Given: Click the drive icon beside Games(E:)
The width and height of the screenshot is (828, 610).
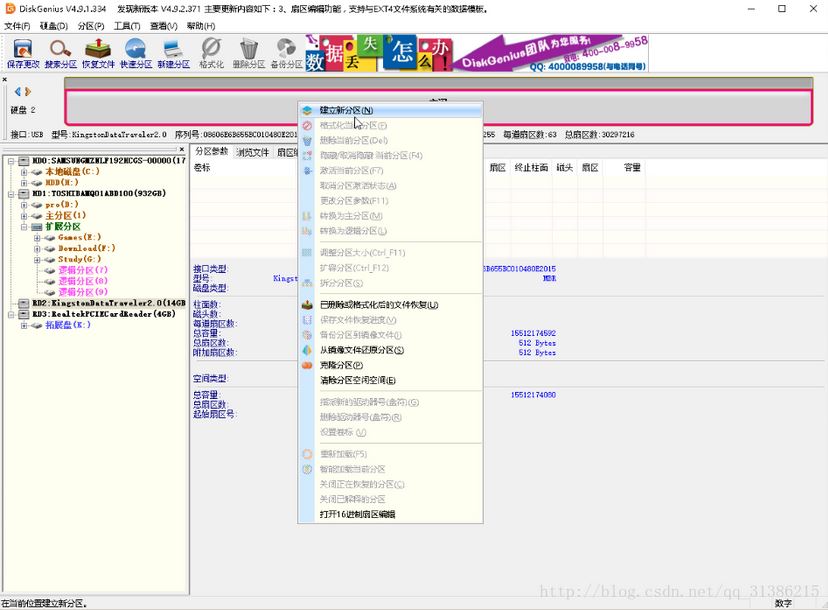Looking at the screenshot, I should click(x=50, y=238).
